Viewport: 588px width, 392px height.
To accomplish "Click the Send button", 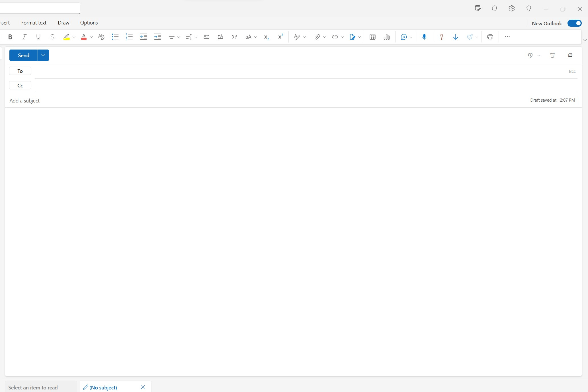I will tap(24, 55).
